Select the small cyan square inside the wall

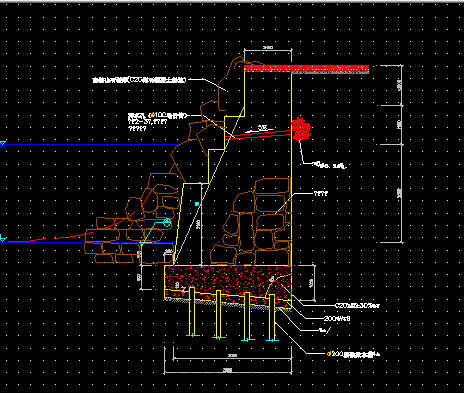[197, 204]
